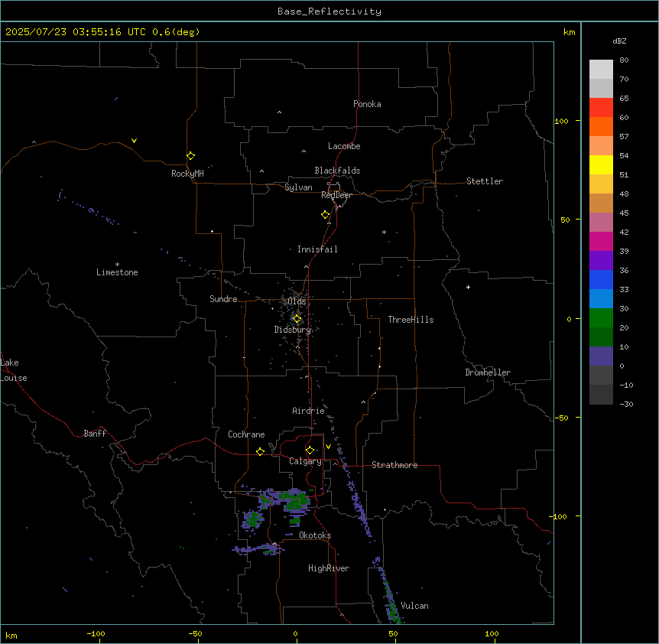Image resolution: width=659 pixels, height=644 pixels.
Task: Click the Airdrie city label
Action: tap(309, 411)
